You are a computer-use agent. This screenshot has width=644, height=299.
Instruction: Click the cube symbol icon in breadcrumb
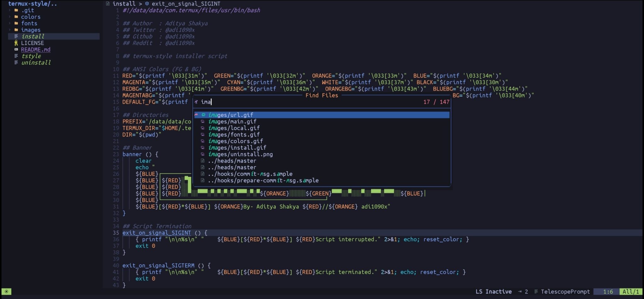point(147,4)
